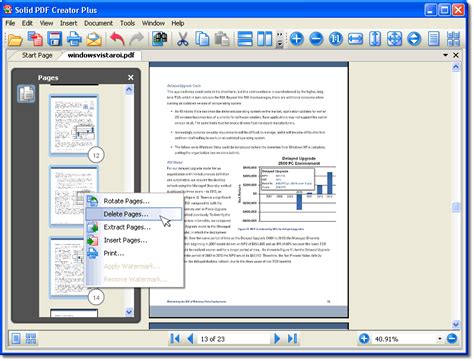Screen dimensions: 474x361
Task: Save the document with the floppy disk icon
Action: (55, 39)
